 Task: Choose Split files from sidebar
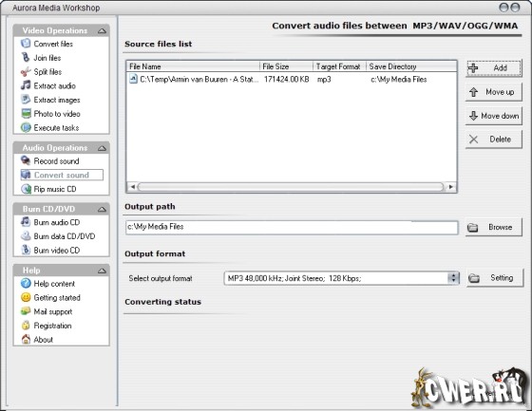tap(47, 71)
